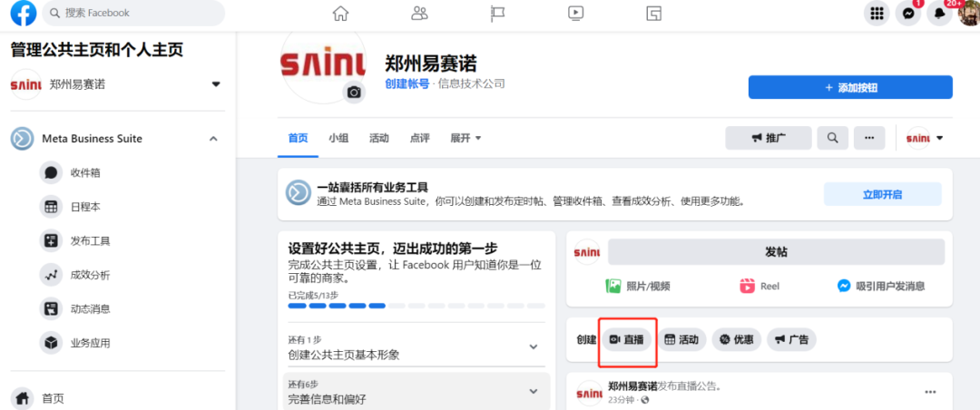Click the 添加按钮 blue button
The image size is (980, 410).
(850, 87)
